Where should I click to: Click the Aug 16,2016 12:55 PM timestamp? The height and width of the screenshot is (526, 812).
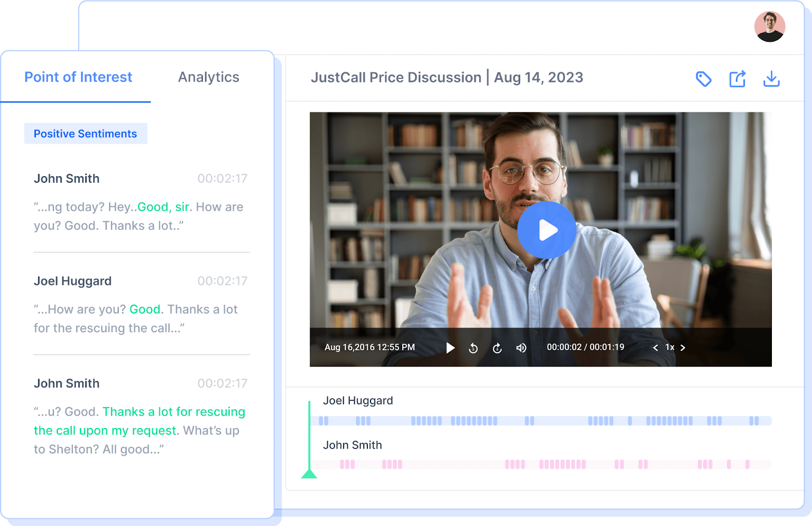coord(370,347)
